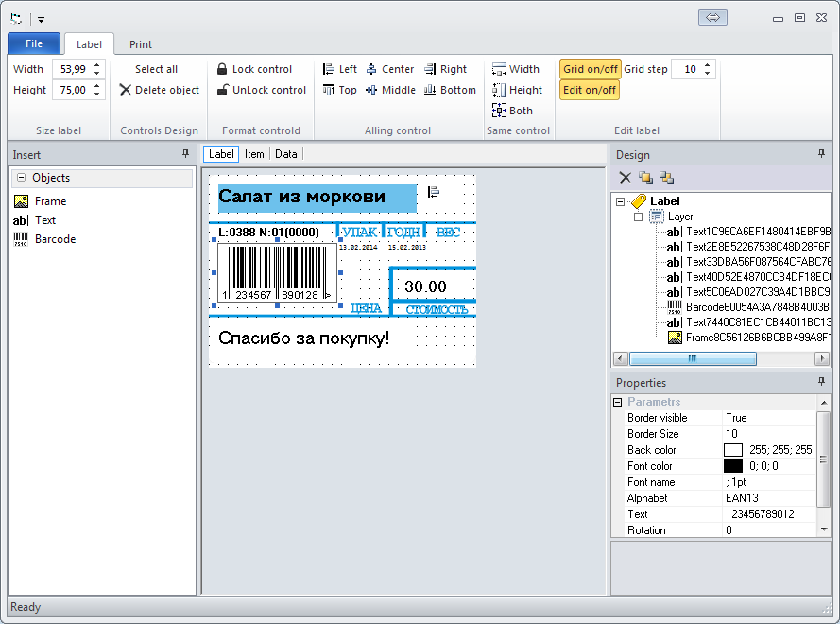
Task: Align controls to Bottom
Action: (430, 90)
